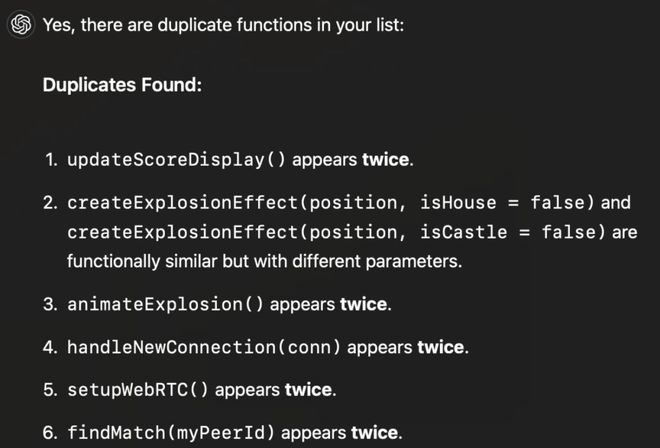Click the setupWebRTC() code text
Screen dimensions: 660x448
coord(138,390)
